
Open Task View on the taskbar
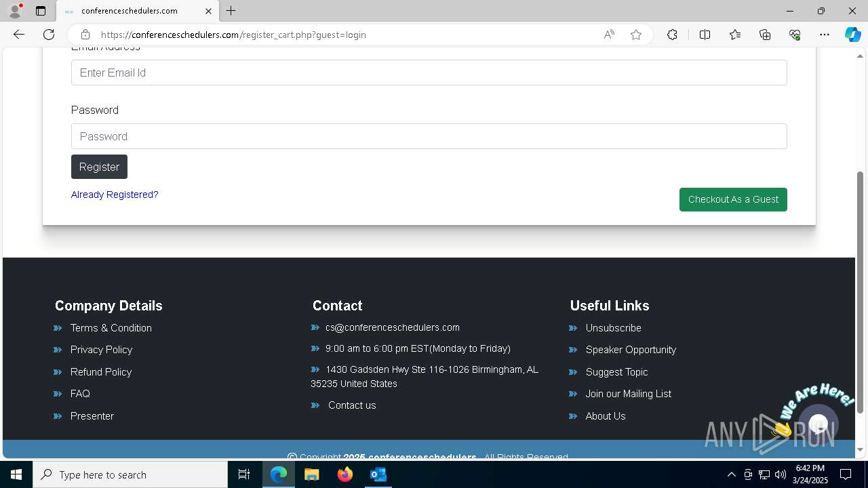coord(244,474)
